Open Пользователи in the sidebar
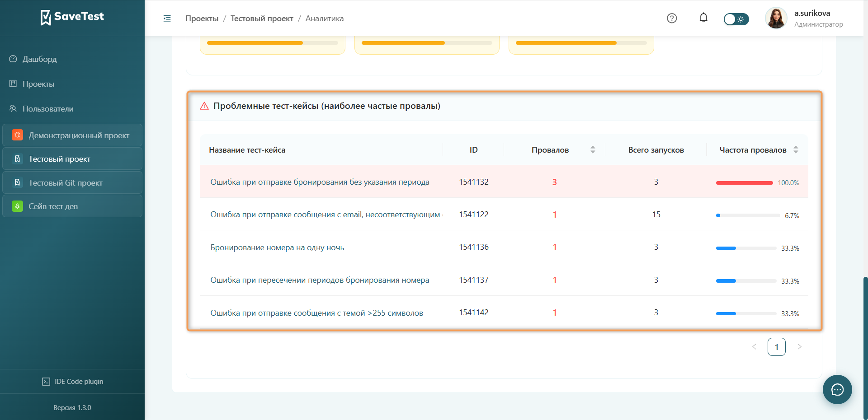Screen dimensions: 868x420 [x=48, y=109]
